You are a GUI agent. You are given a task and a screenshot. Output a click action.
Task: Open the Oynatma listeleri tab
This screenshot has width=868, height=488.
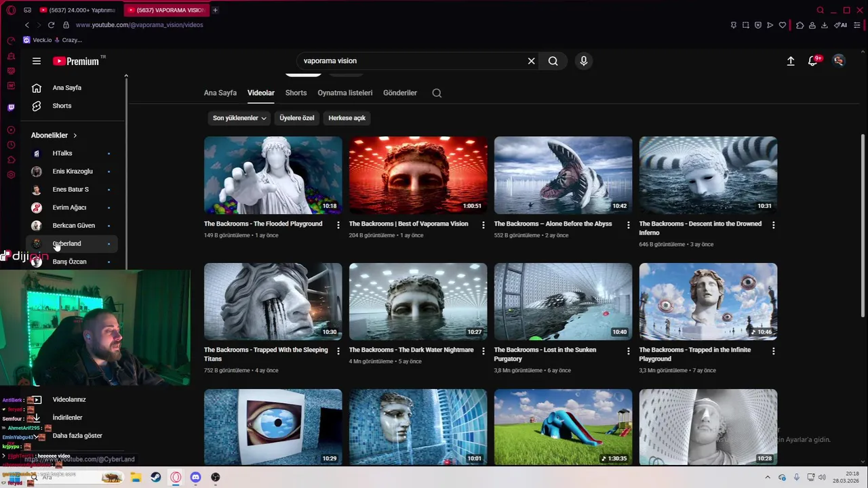click(345, 93)
